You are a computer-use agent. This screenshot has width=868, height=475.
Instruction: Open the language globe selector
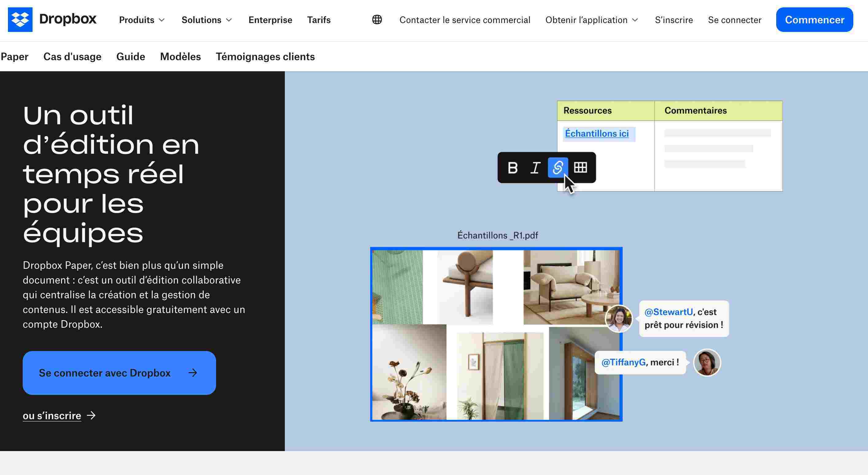click(x=377, y=20)
